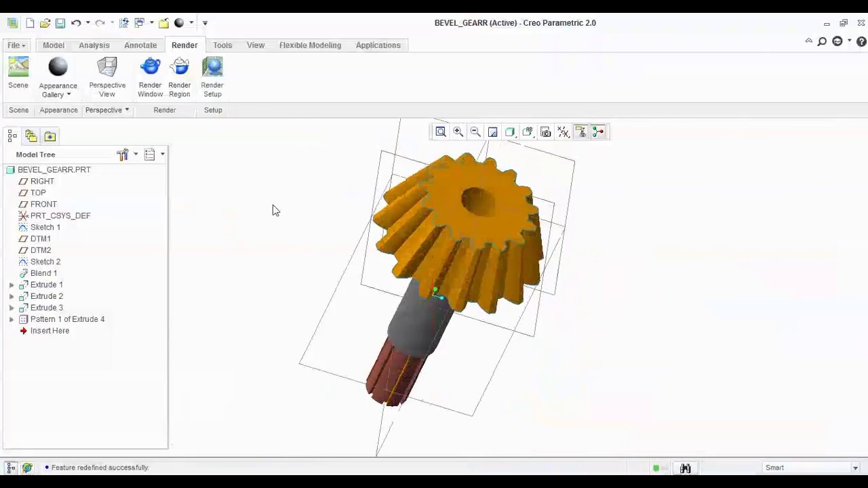The height and width of the screenshot is (488, 868).
Task: Click the Open folder icon
Action: click(45, 23)
